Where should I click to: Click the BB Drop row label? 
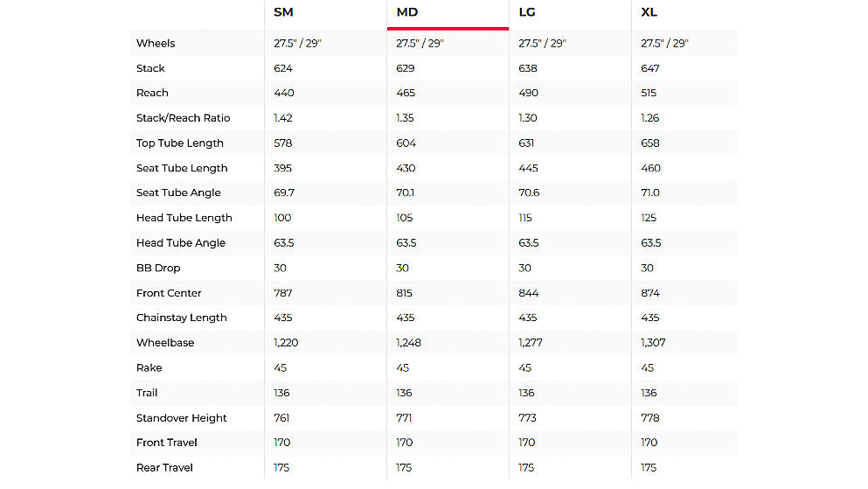158,268
